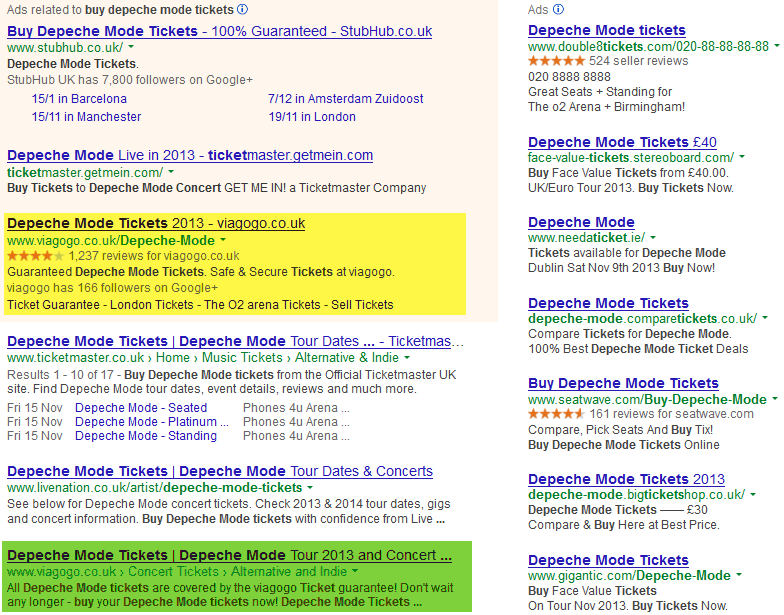This screenshot has width=784, height=615.
Task: Click 'Dublin Sat Nov 9th 2013 Buy Now!' text
Action: click(622, 268)
